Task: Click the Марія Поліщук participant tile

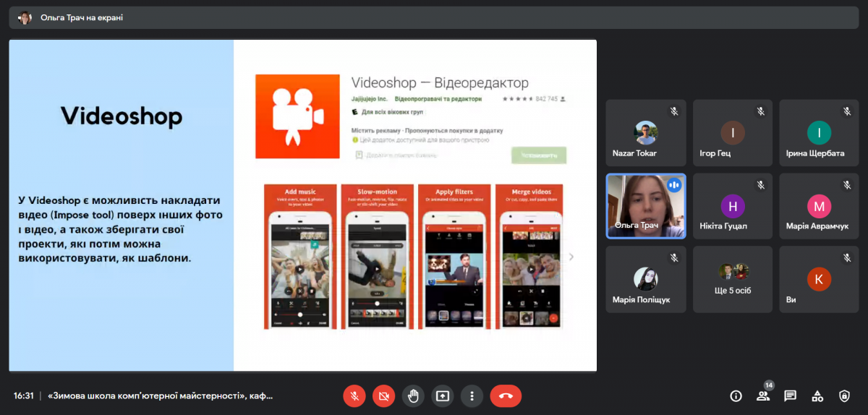Action: click(x=645, y=279)
